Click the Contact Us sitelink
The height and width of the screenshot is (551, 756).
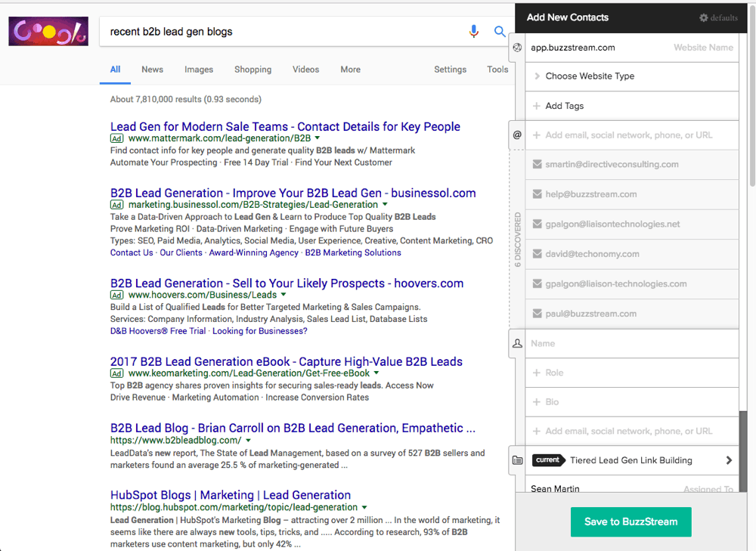tap(132, 252)
